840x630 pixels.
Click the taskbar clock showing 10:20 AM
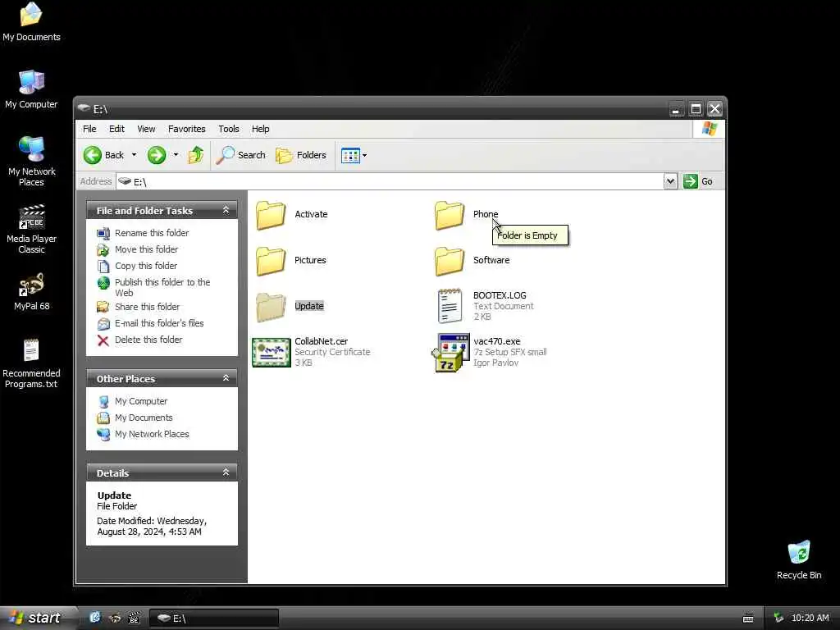coord(810,619)
